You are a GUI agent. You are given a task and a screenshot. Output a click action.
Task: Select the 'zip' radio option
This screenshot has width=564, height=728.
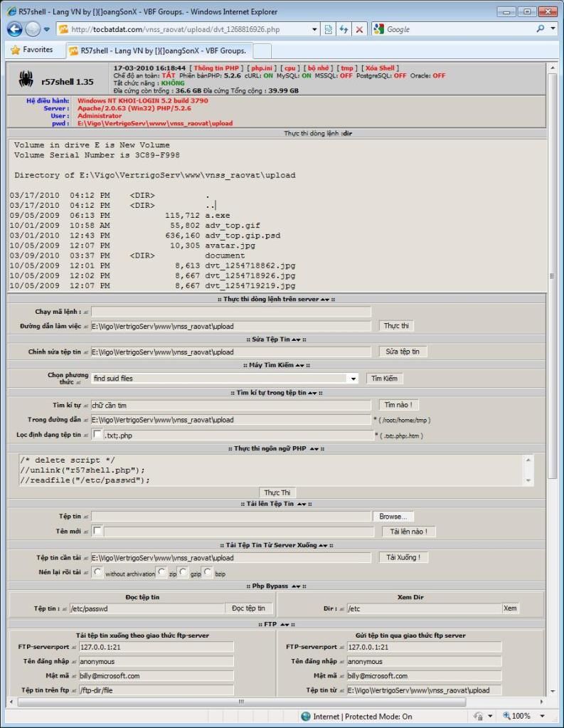(x=163, y=571)
